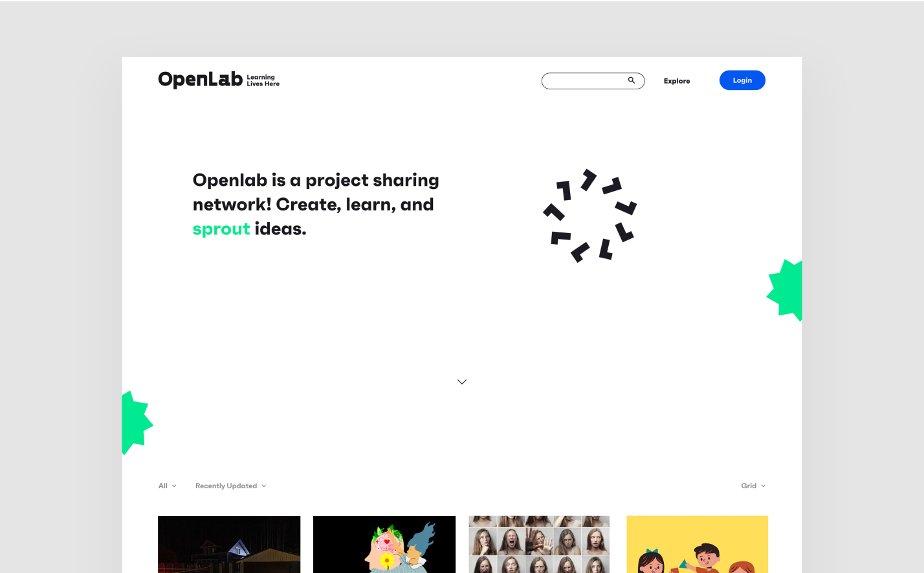Viewport: 924px width, 573px height.
Task: Open the All filter dropdown
Action: [x=167, y=486]
